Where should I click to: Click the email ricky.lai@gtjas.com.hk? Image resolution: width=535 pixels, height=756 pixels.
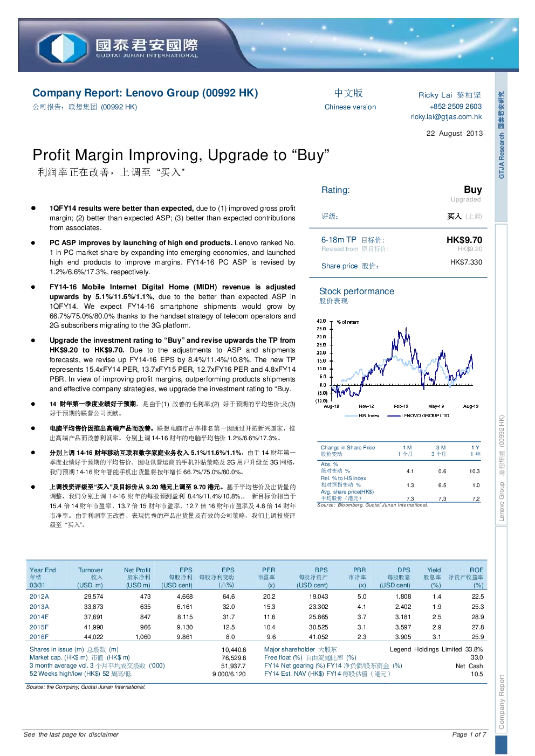[x=446, y=116]
